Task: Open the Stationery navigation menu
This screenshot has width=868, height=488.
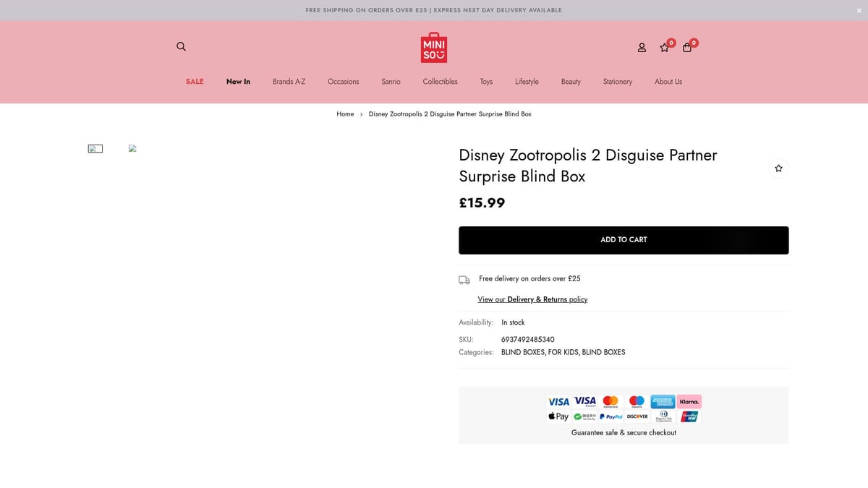Action: coord(617,82)
